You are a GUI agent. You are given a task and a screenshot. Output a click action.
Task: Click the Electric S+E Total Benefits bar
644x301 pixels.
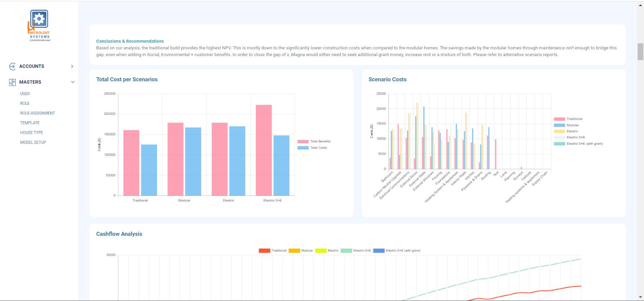coord(264,150)
